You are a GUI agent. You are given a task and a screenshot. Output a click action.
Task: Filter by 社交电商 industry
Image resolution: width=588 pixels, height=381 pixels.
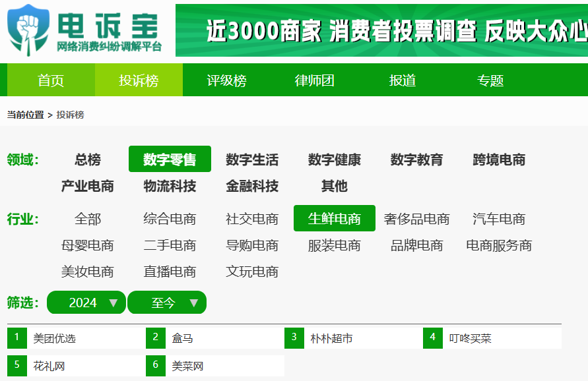pyautogui.click(x=252, y=219)
